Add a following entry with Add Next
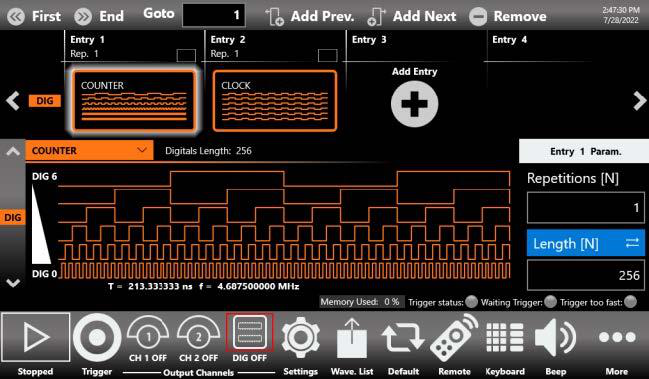The height and width of the screenshot is (379, 649). [x=412, y=17]
